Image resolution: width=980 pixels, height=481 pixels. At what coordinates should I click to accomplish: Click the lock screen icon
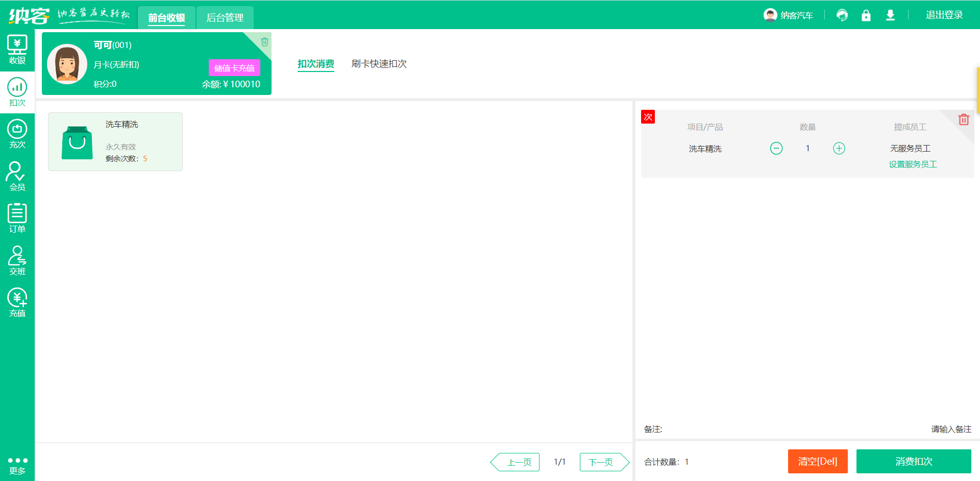pos(866,15)
